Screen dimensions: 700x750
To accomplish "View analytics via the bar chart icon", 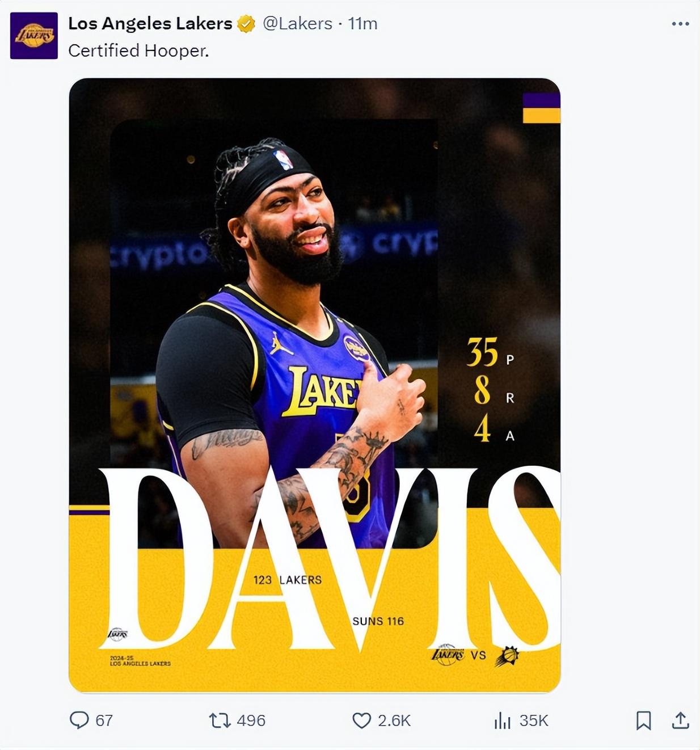I will 503,720.
